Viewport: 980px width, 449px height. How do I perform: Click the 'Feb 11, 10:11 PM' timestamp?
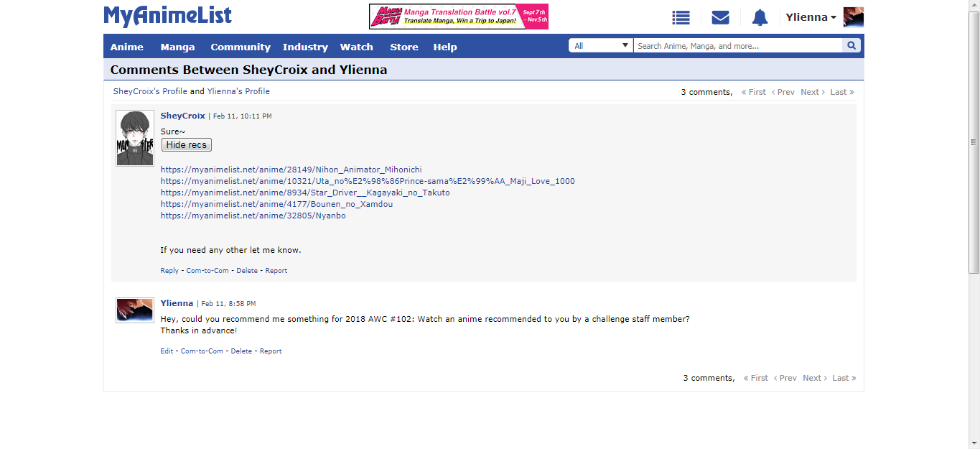(x=242, y=116)
